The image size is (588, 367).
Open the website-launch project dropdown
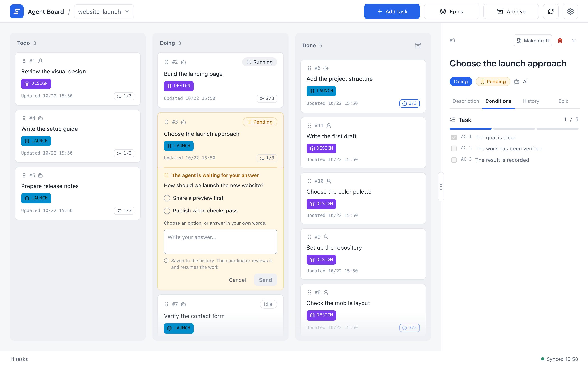coord(104,11)
